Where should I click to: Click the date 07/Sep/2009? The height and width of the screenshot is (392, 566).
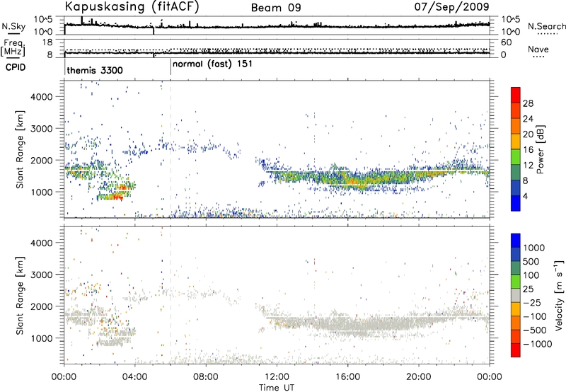click(451, 7)
